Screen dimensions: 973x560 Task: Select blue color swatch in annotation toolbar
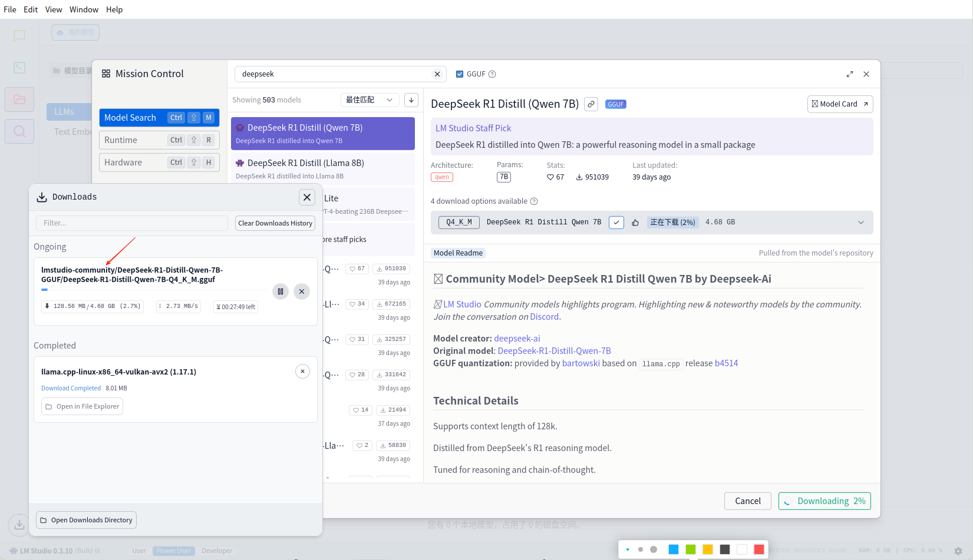674,549
